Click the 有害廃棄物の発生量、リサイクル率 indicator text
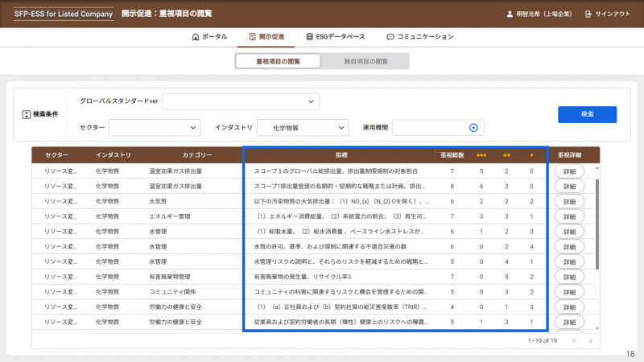The image size is (644, 362). pos(303,277)
